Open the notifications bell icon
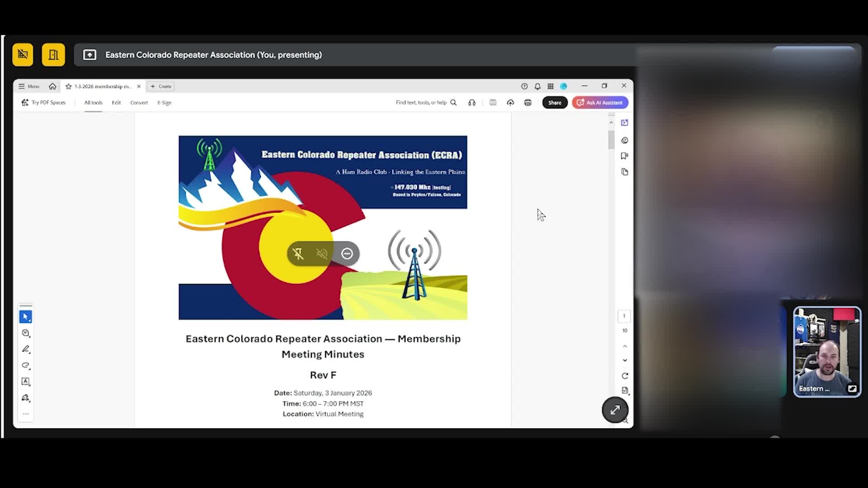Image resolution: width=868 pixels, height=488 pixels. pyautogui.click(x=538, y=86)
